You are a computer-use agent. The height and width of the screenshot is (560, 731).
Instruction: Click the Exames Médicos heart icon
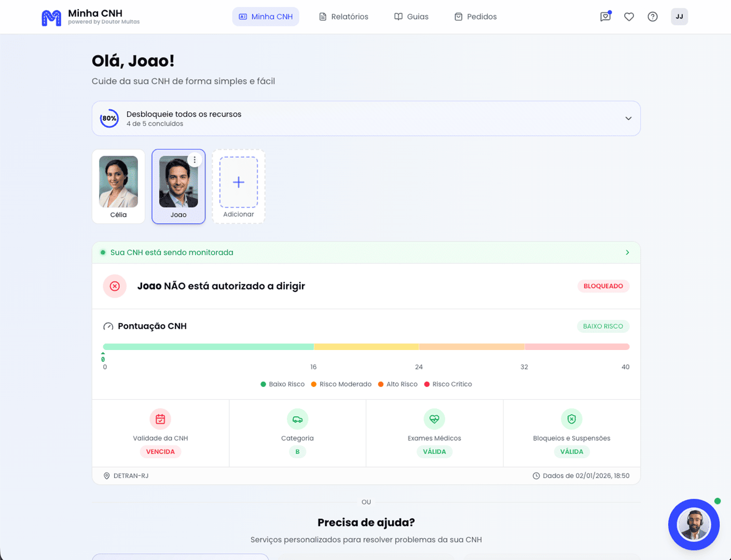coord(434,419)
